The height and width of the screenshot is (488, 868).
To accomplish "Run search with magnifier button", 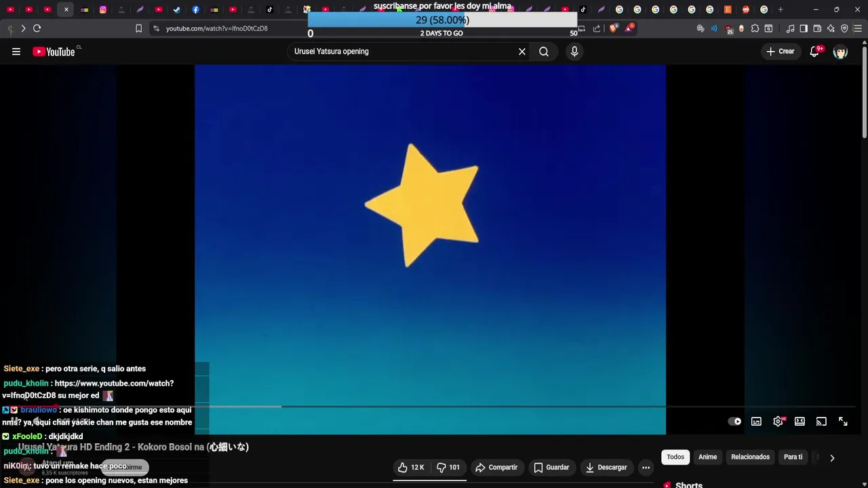I will click(x=544, y=52).
